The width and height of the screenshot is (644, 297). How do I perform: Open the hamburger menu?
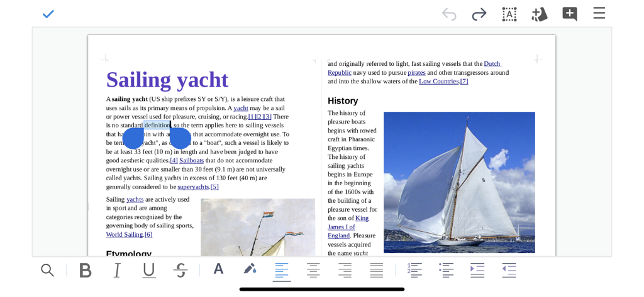tap(599, 13)
